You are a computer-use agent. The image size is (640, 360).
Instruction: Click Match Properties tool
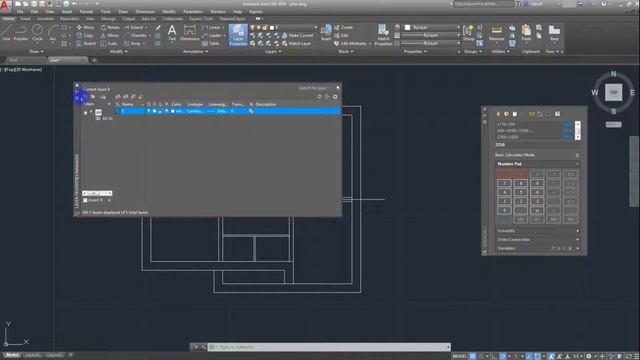[x=383, y=34]
